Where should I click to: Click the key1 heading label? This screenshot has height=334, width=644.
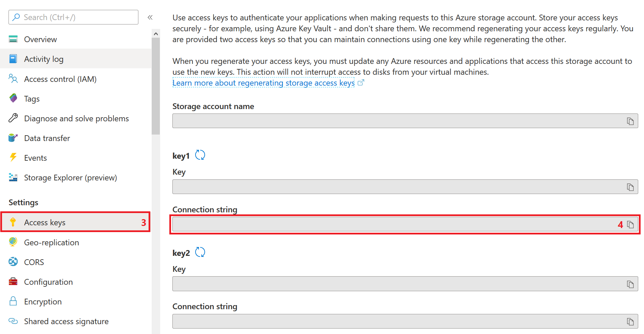181,156
